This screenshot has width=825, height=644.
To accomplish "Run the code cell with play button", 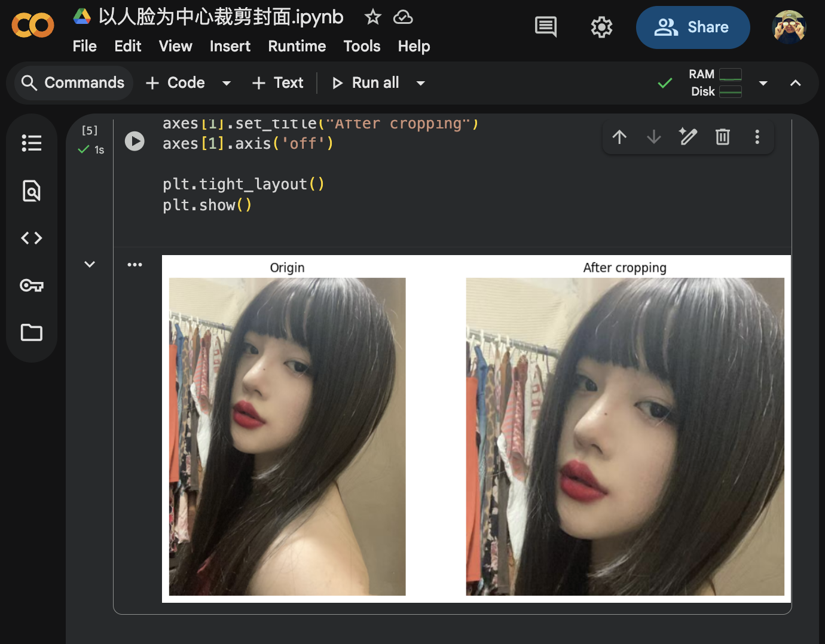I will pos(135,141).
